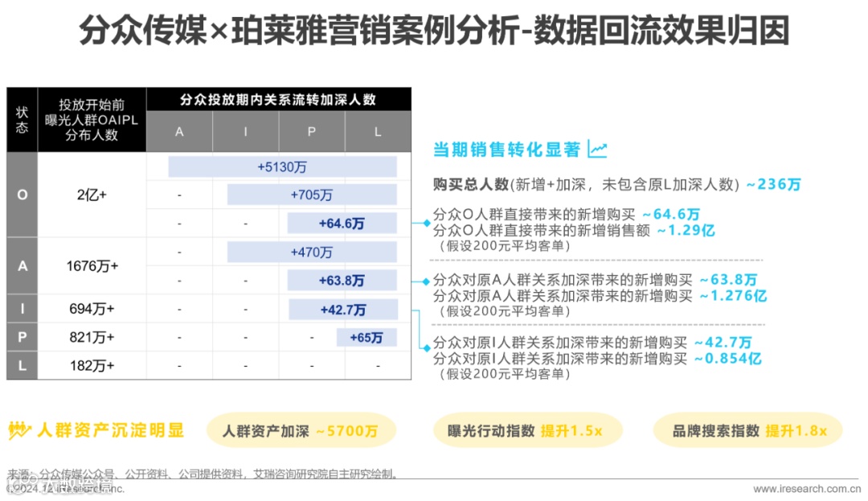Click the I state row label

pos(23,308)
